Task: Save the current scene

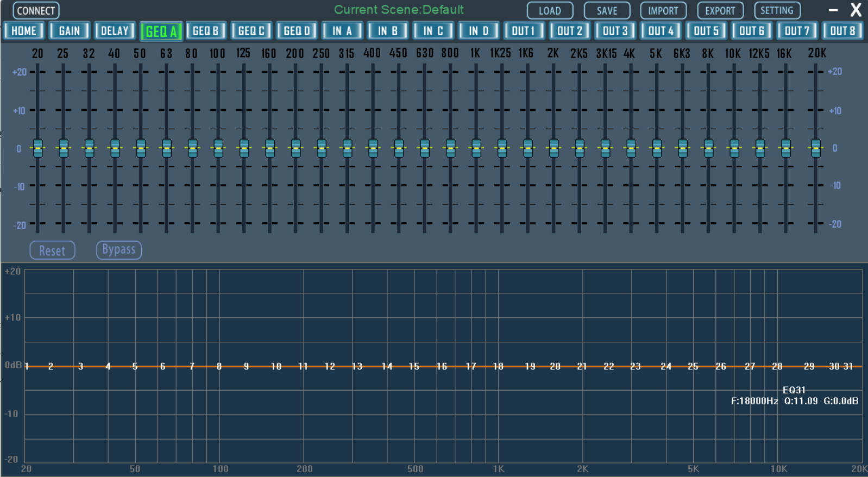Action: pos(607,11)
